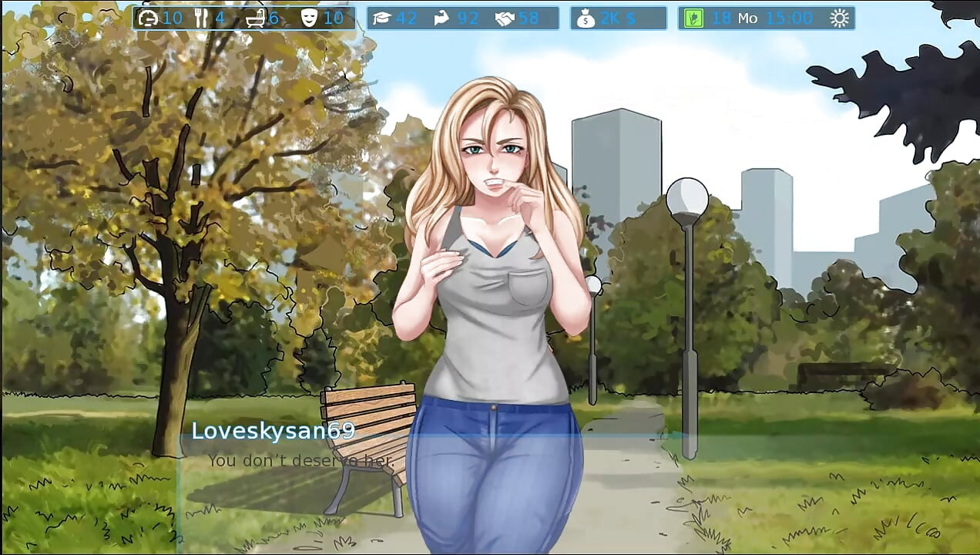Click the hunger value 4
This screenshot has width=980, height=555.
pyautogui.click(x=220, y=18)
